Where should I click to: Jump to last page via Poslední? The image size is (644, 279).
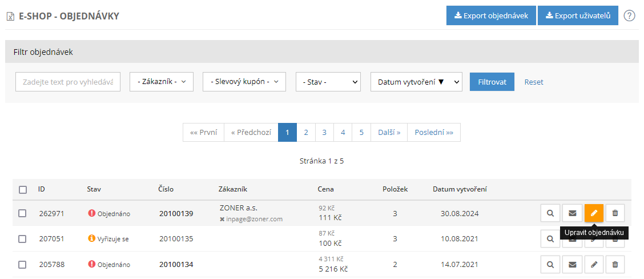(433, 132)
